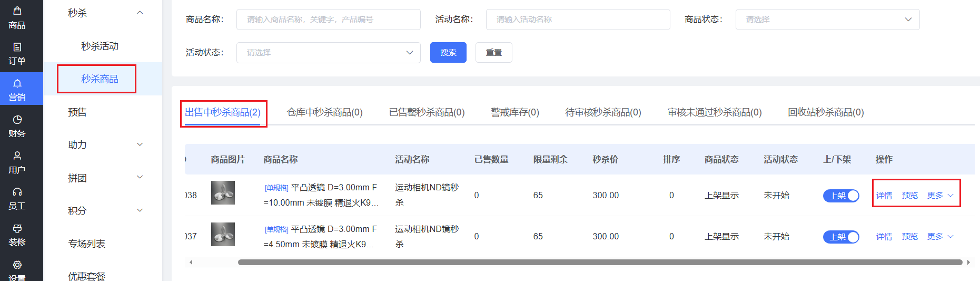Open the 装修 section in the sidebar
The height and width of the screenshot is (281, 980).
[x=17, y=235]
